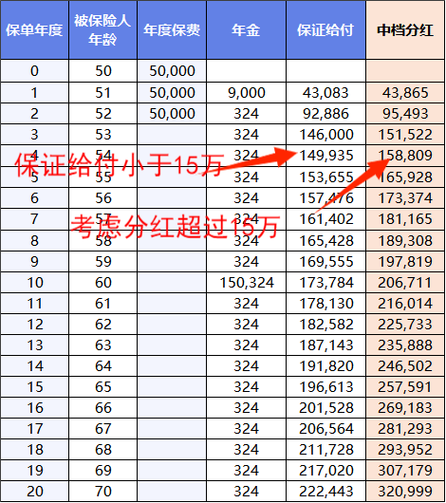Select the 年金 column header
Viewport: 446px width, 503px height.
(246, 30)
